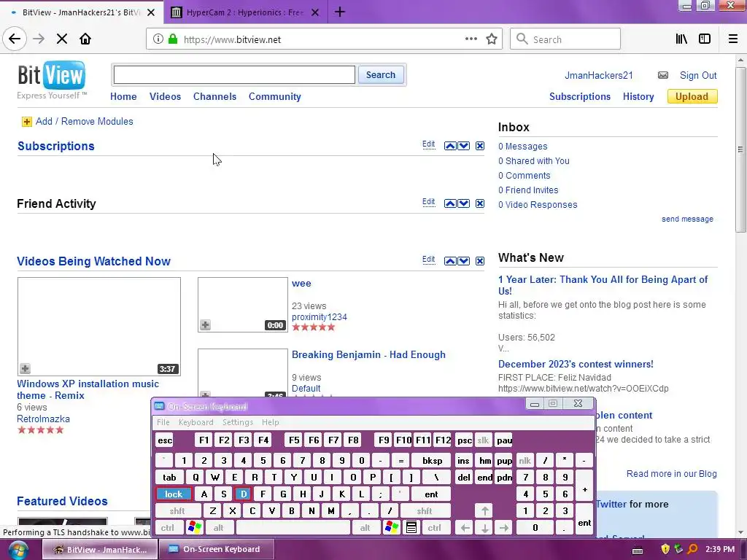This screenshot has width=747, height=560.
Task: Open Windows XP installation music thumbnail
Action: point(99,327)
